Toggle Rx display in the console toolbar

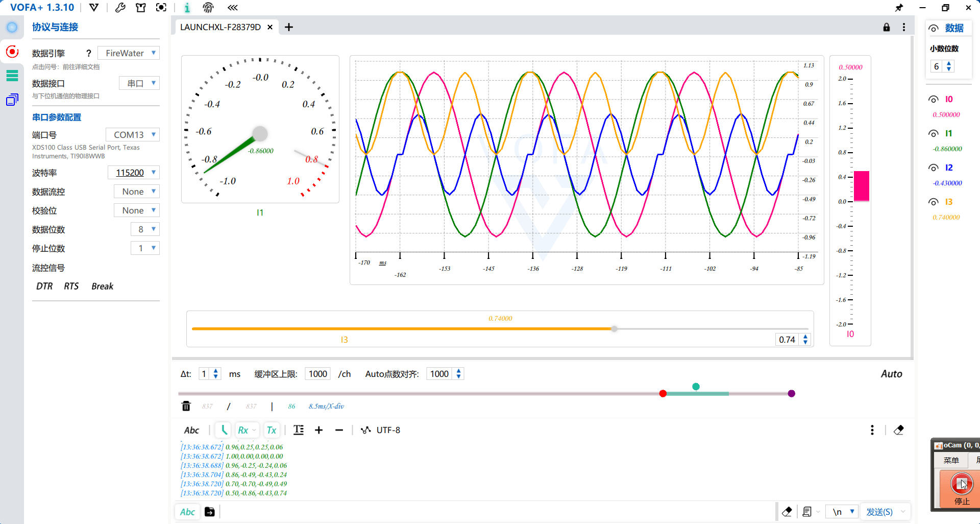coord(243,430)
